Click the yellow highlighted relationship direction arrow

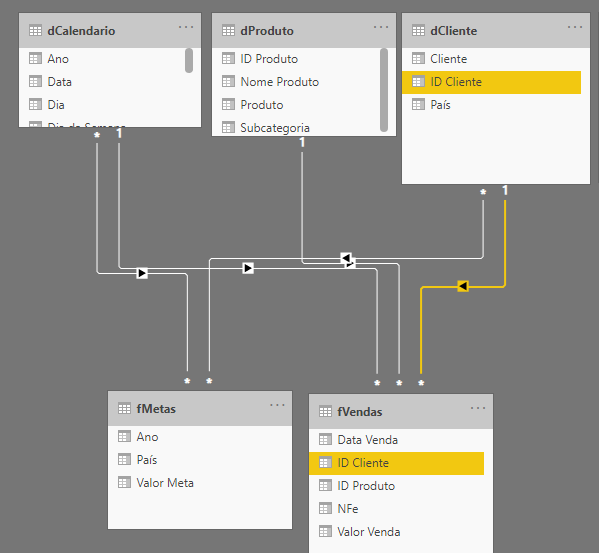(x=463, y=286)
